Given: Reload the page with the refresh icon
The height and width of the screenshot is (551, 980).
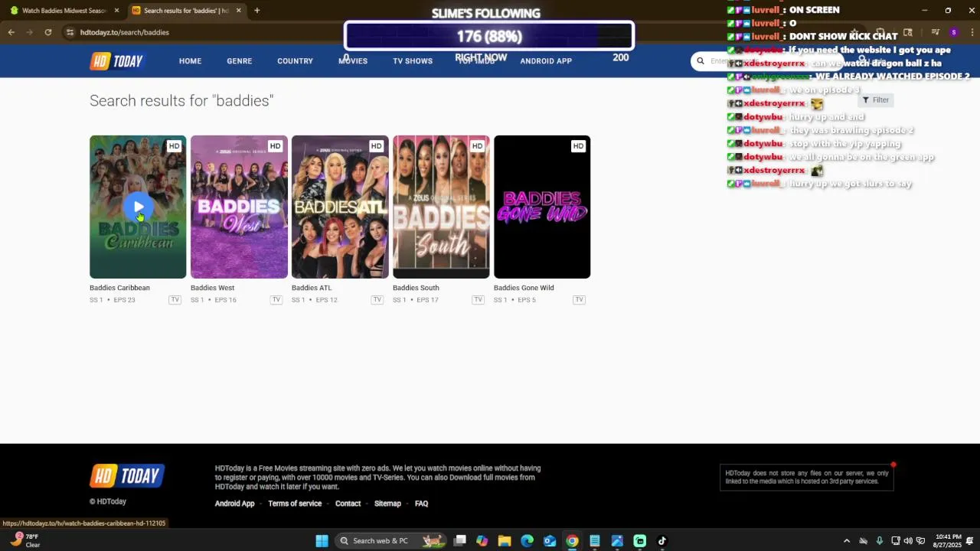Looking at the screenshot, I should (x=48, y=32).
